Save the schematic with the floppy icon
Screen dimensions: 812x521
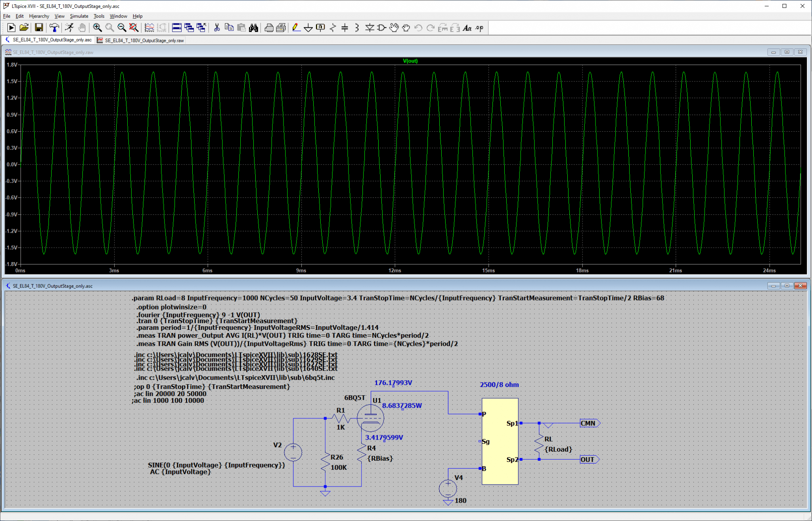tap(39, 27)
